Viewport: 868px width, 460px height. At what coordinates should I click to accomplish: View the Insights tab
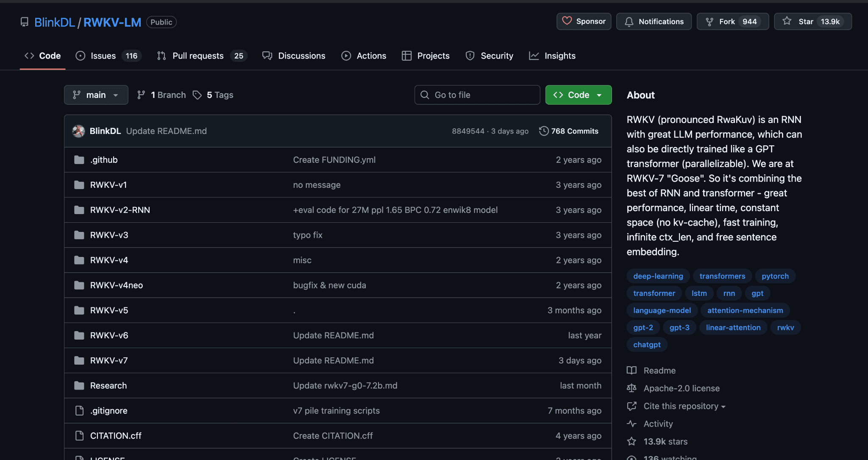point(552,56)
